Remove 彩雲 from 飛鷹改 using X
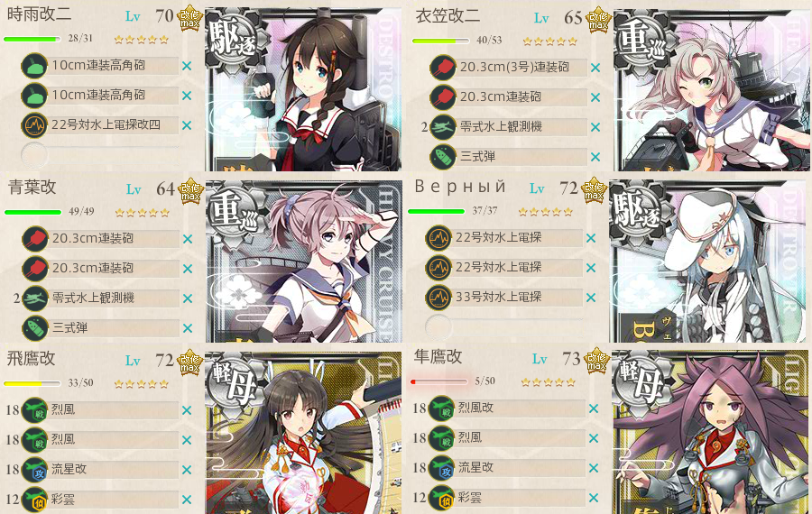Image resolution: width=812 pixels, height=514 pixels. tap(187, 500)
